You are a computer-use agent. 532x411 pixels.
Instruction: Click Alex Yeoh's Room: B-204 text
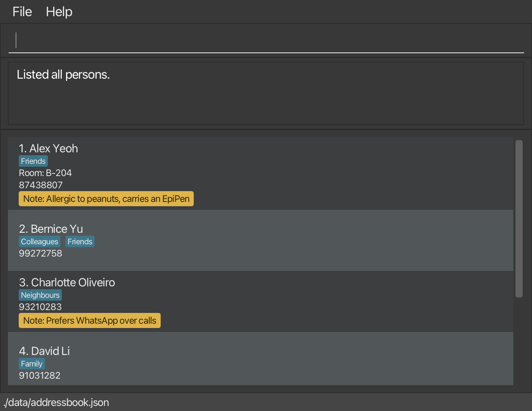click(x=45, y=173)
